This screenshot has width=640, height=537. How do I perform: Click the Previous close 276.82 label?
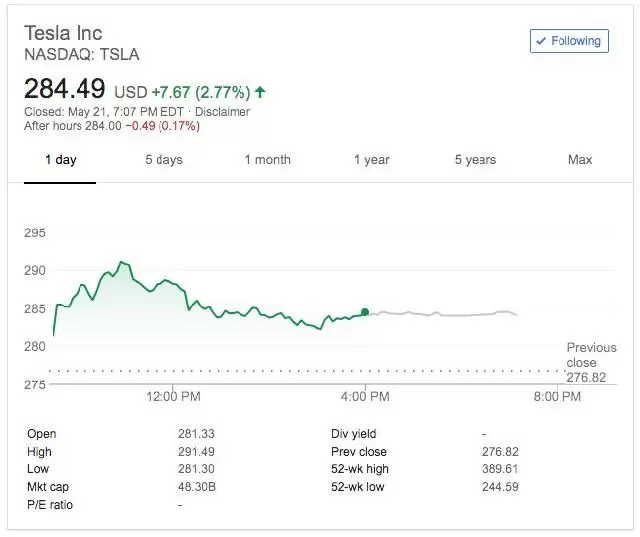pos(592,363)
